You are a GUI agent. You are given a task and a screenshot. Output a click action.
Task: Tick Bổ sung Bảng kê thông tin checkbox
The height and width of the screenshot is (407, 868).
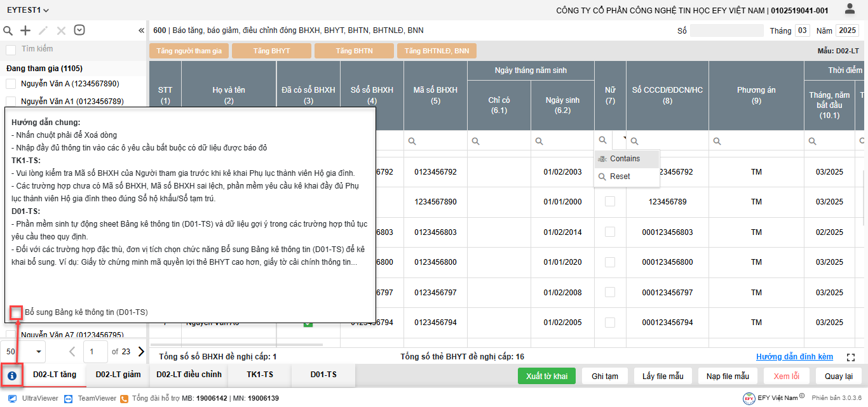[x=17, y=312]
